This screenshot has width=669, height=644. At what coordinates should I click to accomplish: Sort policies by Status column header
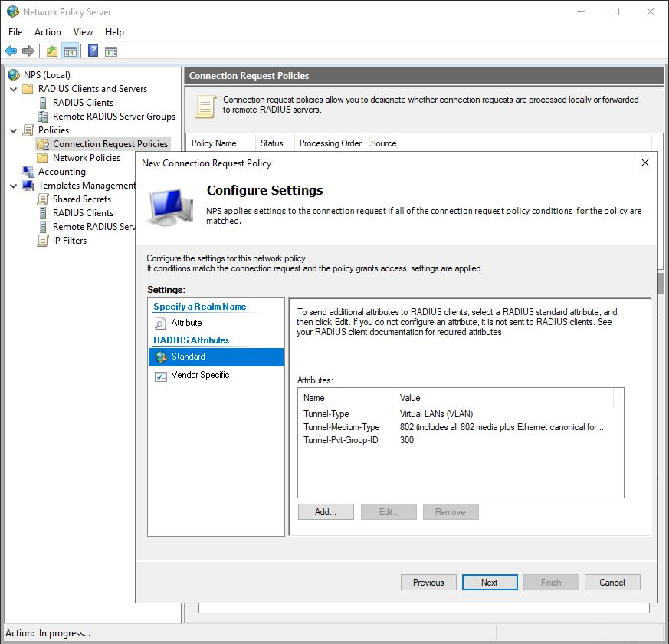[275, 143]
